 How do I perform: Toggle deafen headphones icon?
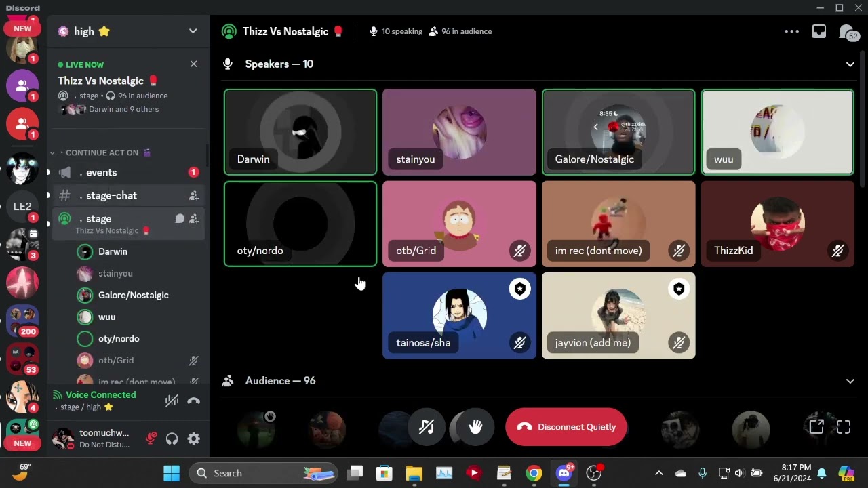coord(172,439)
